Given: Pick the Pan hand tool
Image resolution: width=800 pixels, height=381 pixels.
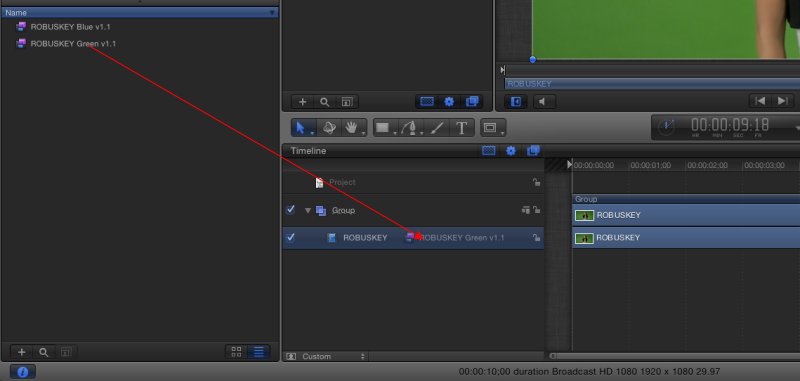Looking at the screenshot, I should point(352,128).
